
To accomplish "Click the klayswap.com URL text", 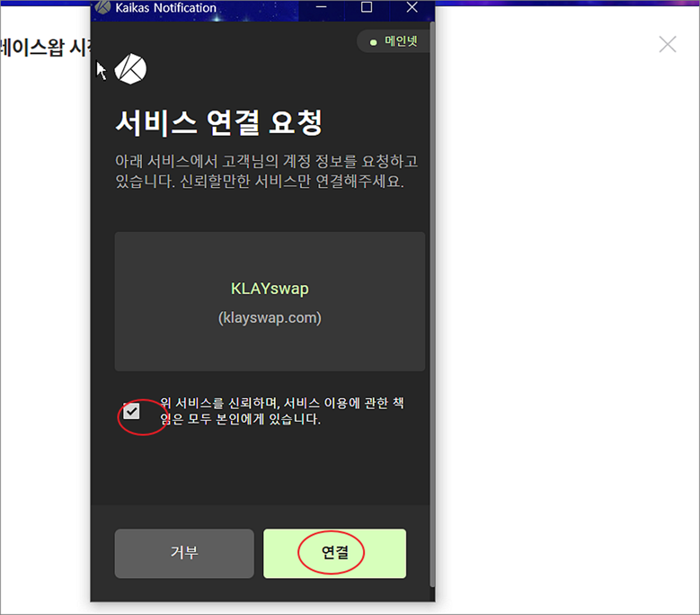I will click(270, 318).
